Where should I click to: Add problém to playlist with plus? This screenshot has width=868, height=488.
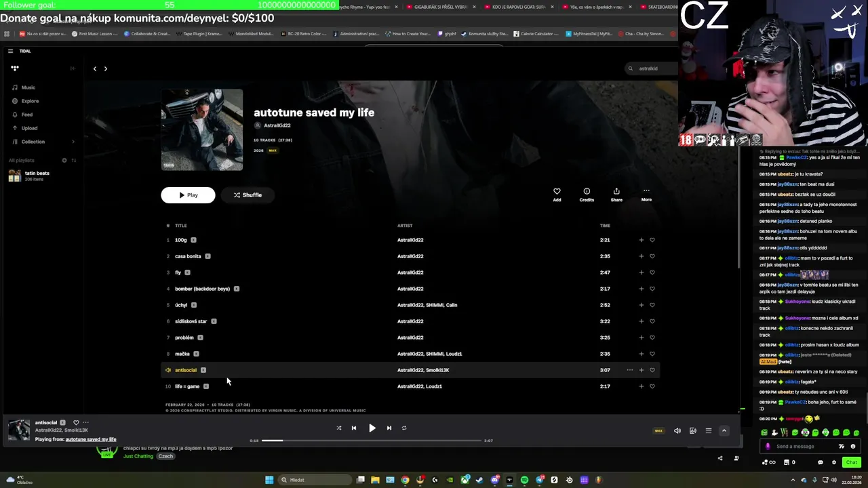pos(641,338)
